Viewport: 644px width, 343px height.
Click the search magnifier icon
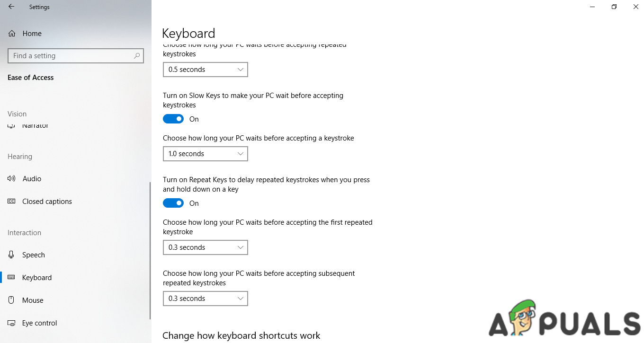click(x=137, y=56)
